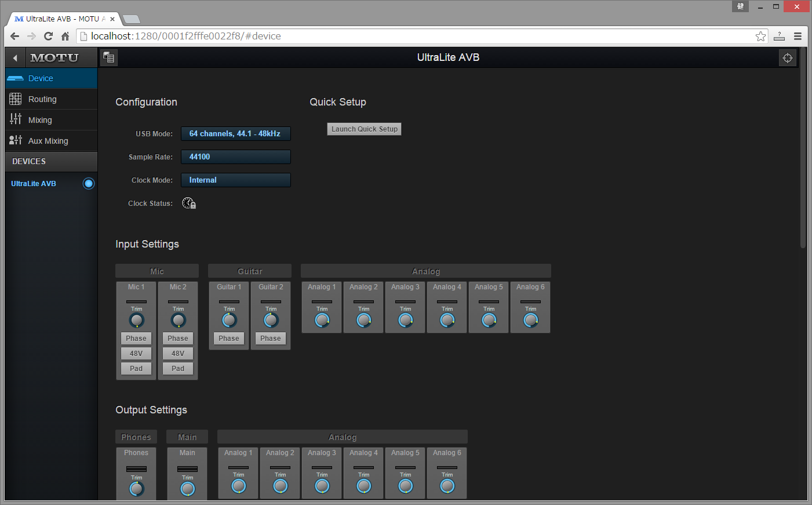Toggle Pad on Mic 1

tap(136, 369)
